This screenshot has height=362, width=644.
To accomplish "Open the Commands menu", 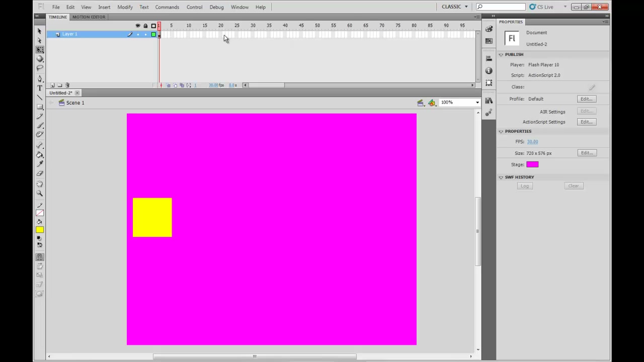I will [x=167, y=7].
